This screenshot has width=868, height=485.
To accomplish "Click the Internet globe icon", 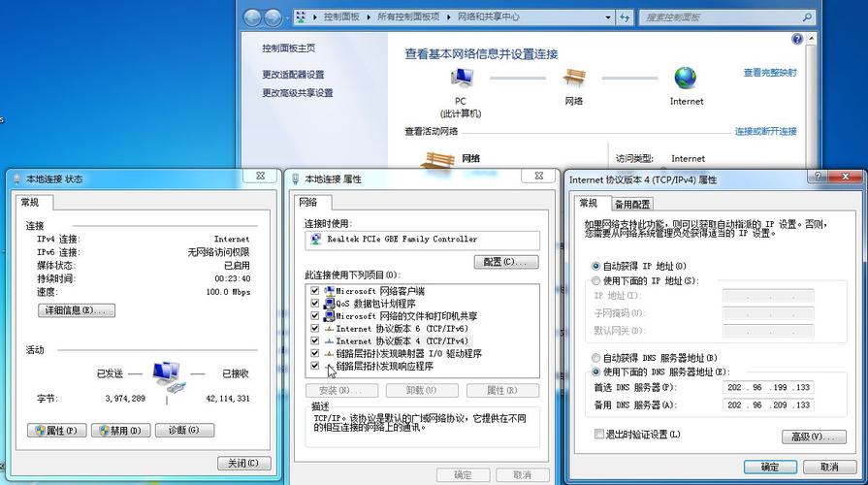I will click(x=686, y=79).
